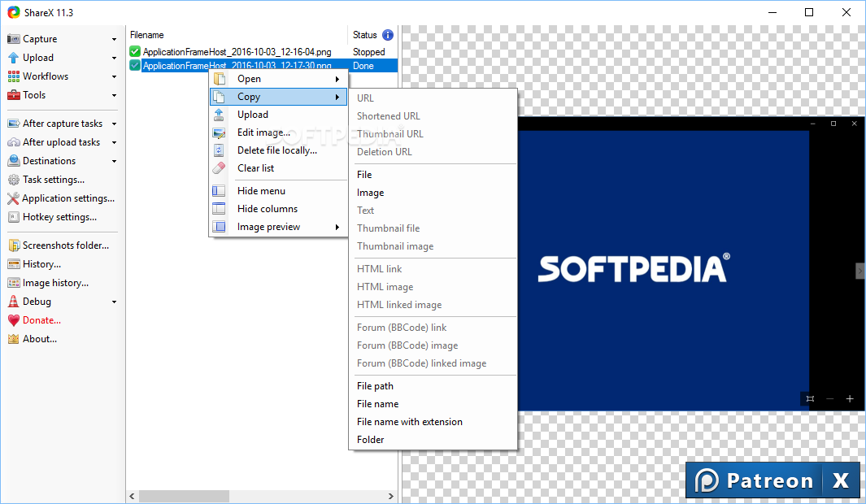Select File path in Copy submenu
Viewport: 866px width, 504px height.
pos(433,386)
